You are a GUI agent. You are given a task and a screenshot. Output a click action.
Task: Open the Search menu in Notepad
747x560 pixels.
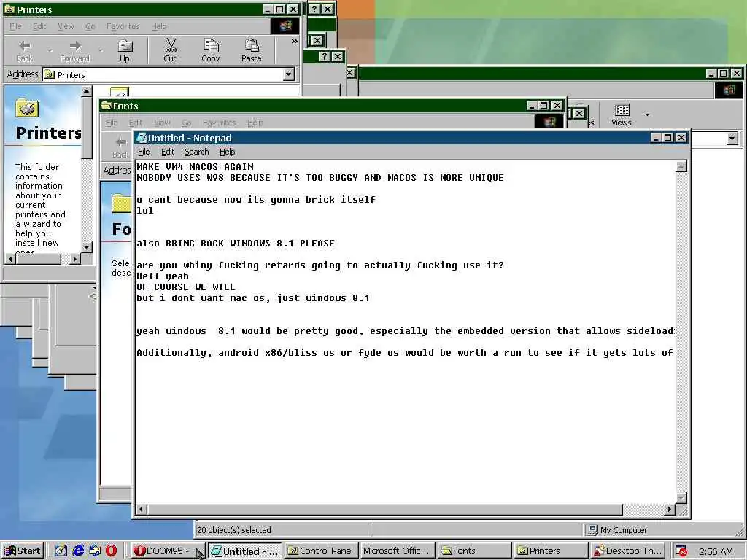tap(197, 152)
